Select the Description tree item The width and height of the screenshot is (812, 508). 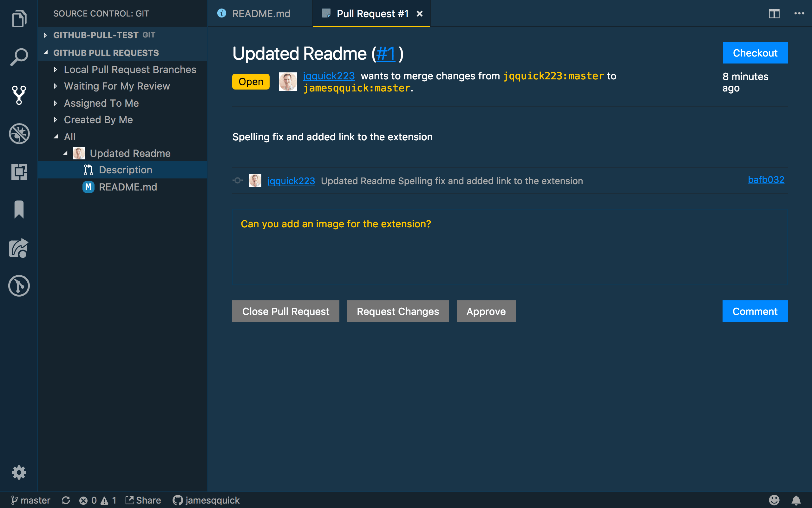(122, 170)
